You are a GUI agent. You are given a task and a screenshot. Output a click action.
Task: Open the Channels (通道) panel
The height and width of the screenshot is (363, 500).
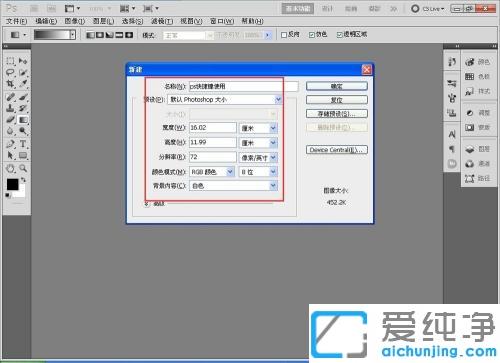click(478, 164)
